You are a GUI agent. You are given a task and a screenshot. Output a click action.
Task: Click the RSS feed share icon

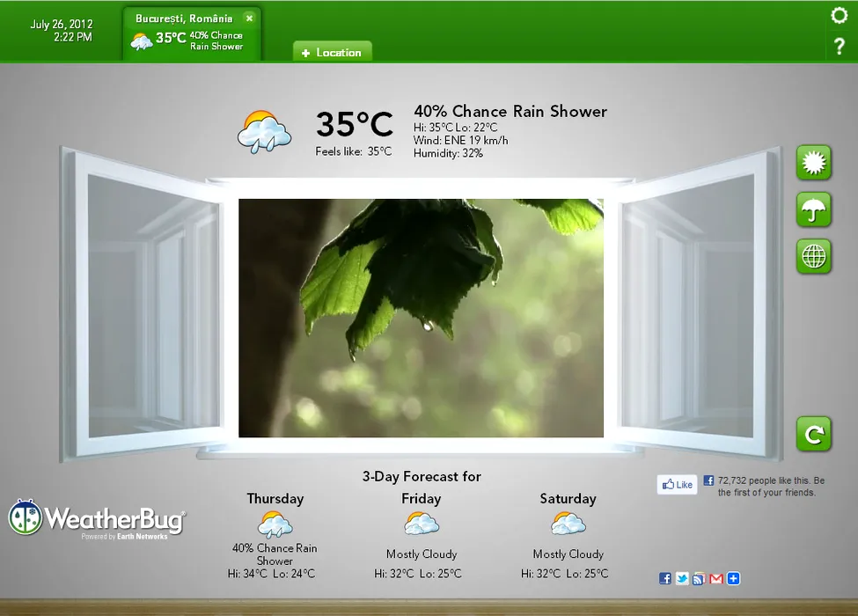tap(699, 578)
